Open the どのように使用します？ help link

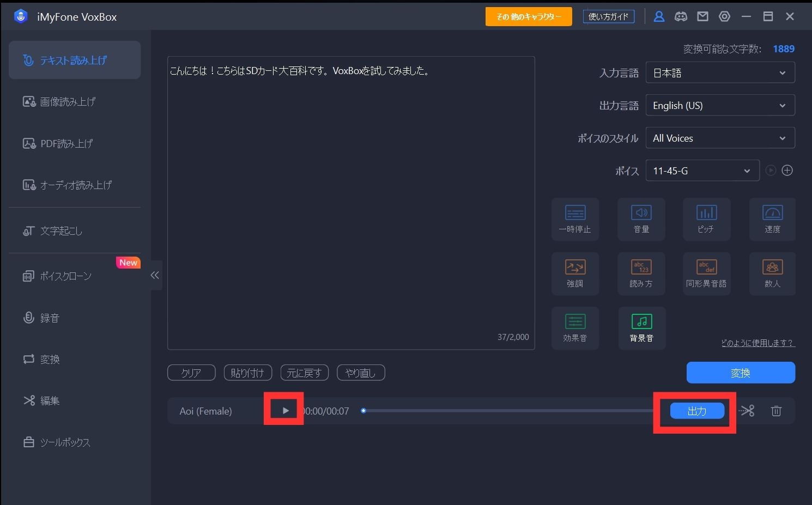[758, 343]
